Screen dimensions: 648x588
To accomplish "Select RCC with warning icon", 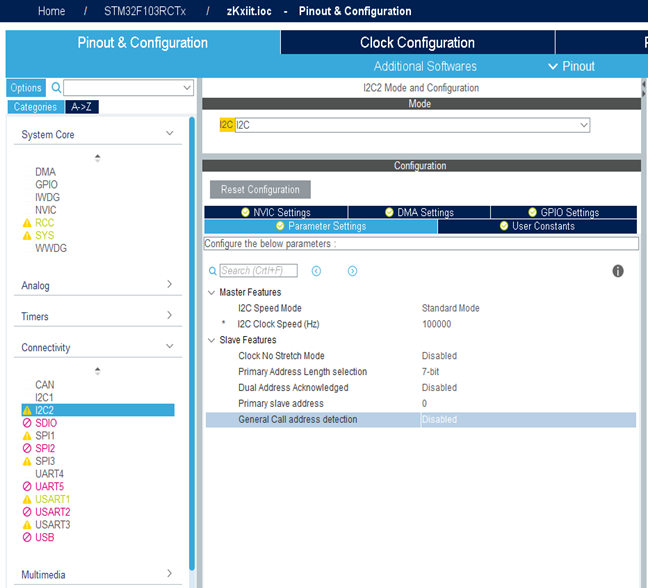I will pos(44,223).
